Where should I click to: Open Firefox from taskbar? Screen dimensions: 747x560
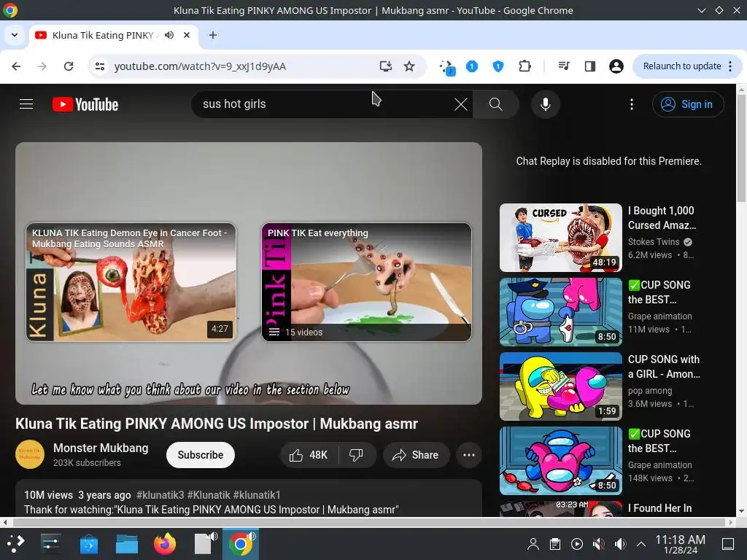(164, 544)
